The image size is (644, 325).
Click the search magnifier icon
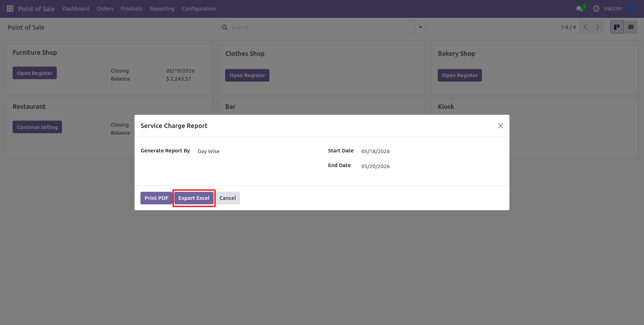pyautogui.click(x=225, y=27)
